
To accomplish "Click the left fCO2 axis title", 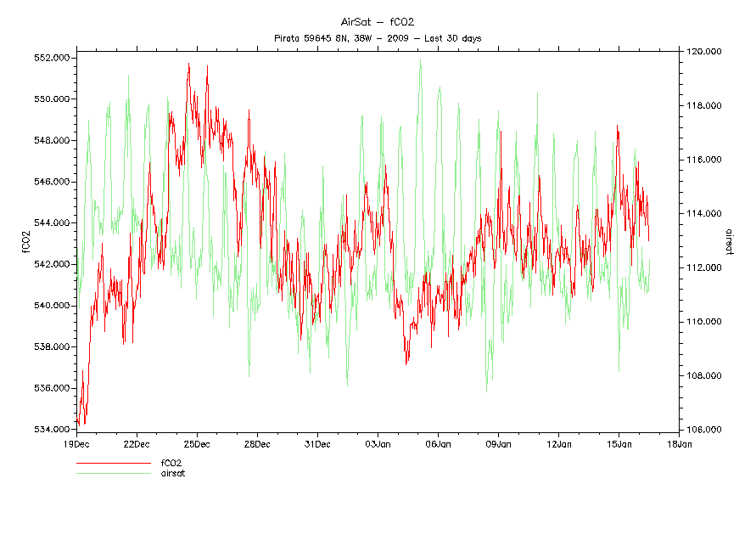I will tap(25, 243).
